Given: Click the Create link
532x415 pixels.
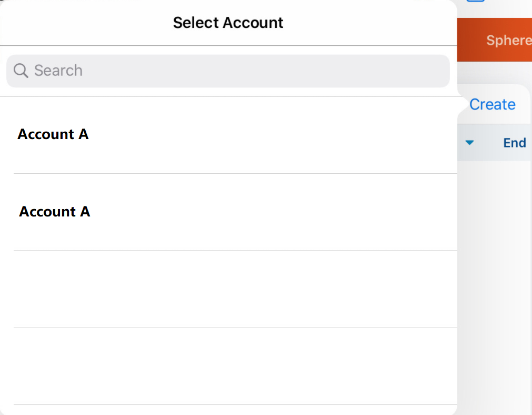Looking at the screenshot, I should (492, 104).
